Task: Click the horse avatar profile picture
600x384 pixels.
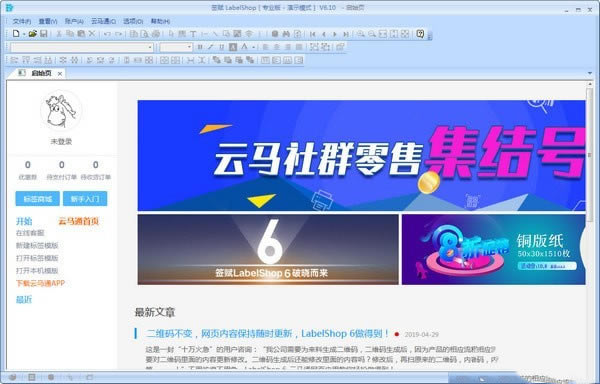Action: coord(61,111)
